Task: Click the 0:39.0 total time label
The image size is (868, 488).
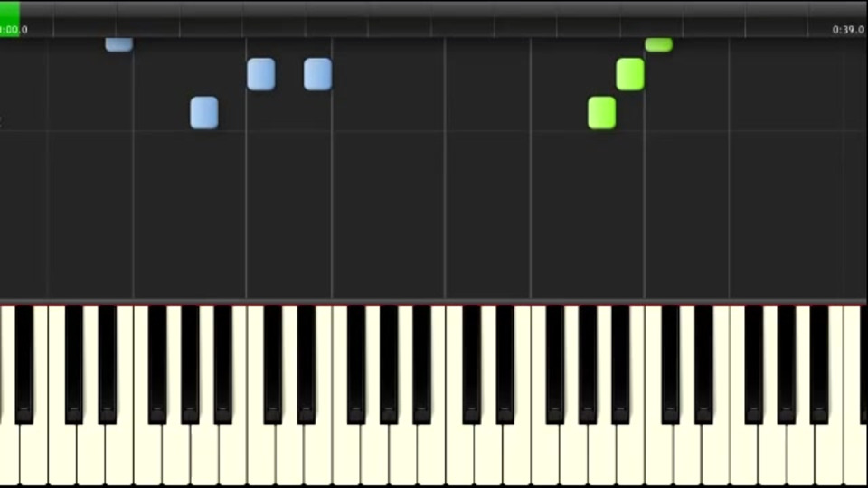Action: click(x=848, y=30)
